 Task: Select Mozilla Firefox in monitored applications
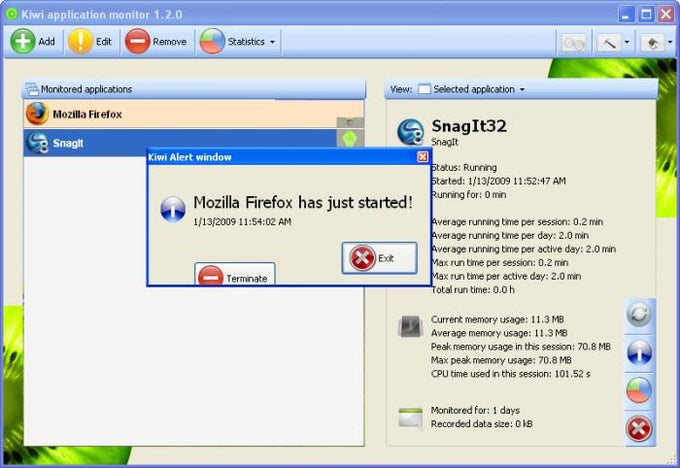click(193, 114)
